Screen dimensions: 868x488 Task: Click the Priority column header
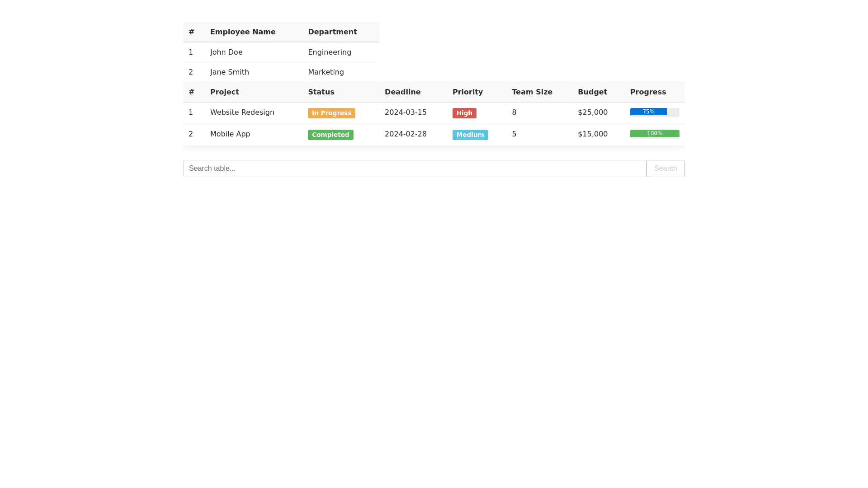[x=467, y=92]
